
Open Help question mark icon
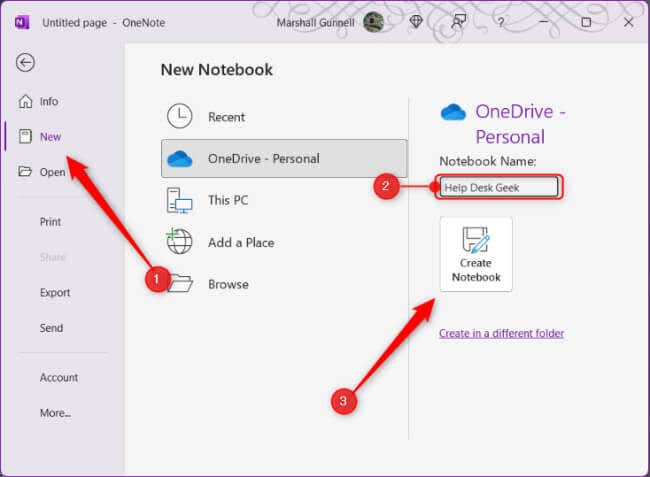coord(501,22)
